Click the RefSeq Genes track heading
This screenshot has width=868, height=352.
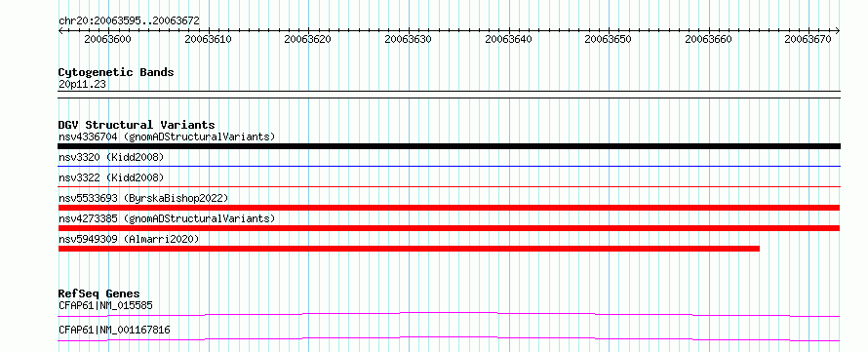pos(99,293)
